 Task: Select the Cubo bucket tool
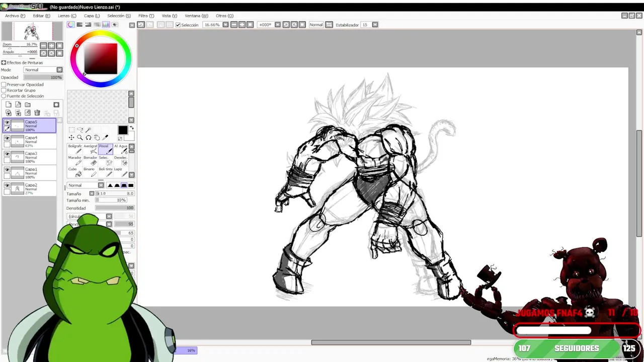[74, 172]
